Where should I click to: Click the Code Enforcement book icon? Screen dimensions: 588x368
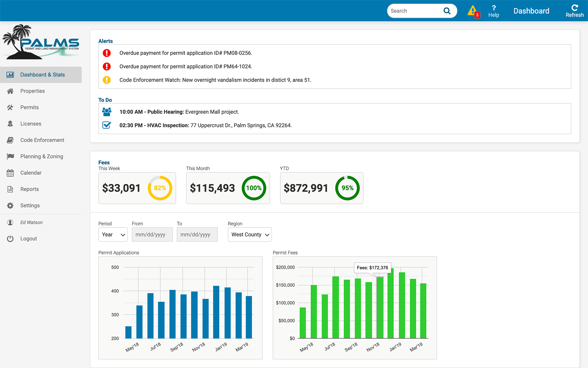[x=10, y=140]
